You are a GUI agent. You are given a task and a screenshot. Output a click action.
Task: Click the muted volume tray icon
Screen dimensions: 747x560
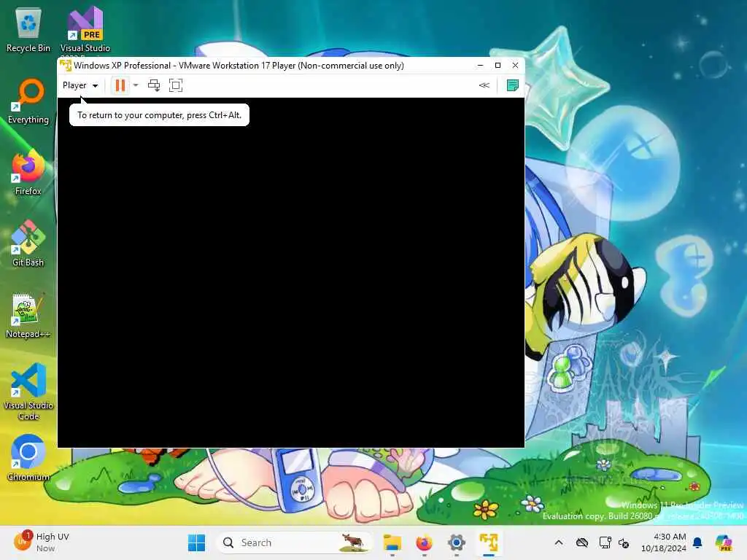624,542
